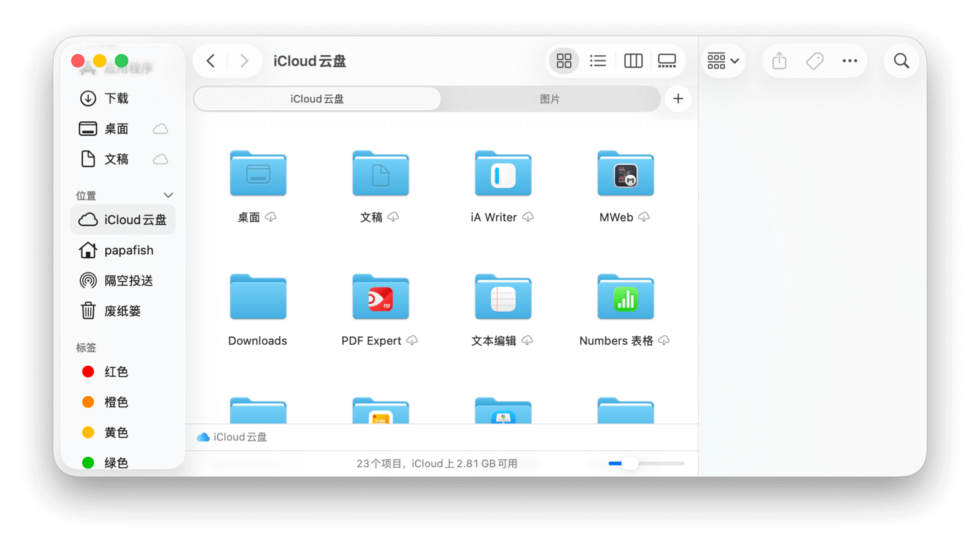Switch to the 图片 tab

click(549, 99)
